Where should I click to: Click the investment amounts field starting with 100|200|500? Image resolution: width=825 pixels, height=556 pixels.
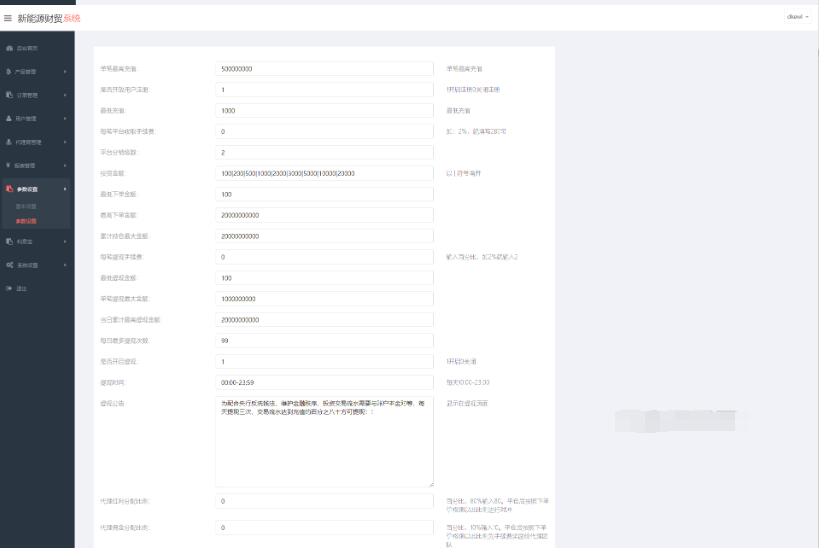coord(324,174)
